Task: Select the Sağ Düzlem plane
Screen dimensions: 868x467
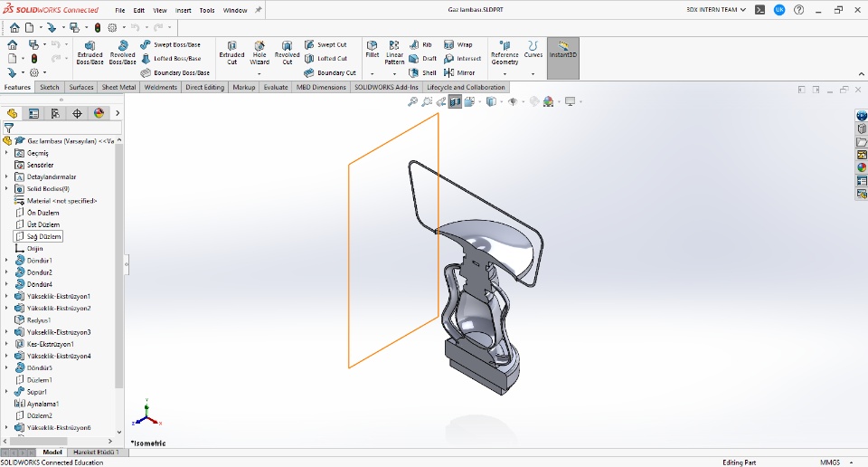Action: click(43, 236)
